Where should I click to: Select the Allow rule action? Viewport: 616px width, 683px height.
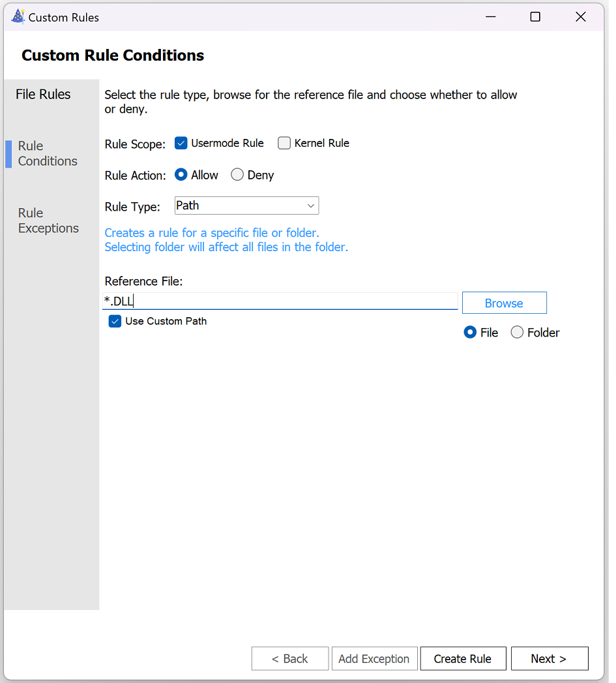(181, 175)
